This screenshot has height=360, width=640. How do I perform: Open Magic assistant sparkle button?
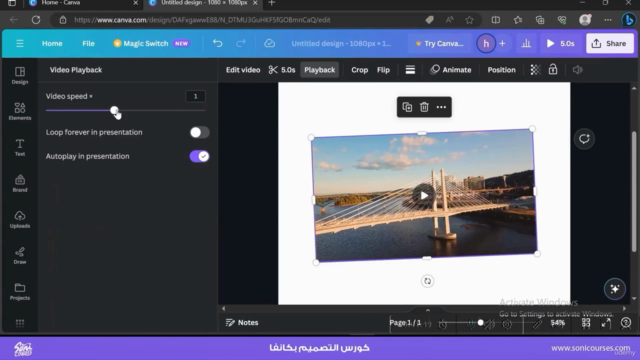click(615, 289)
